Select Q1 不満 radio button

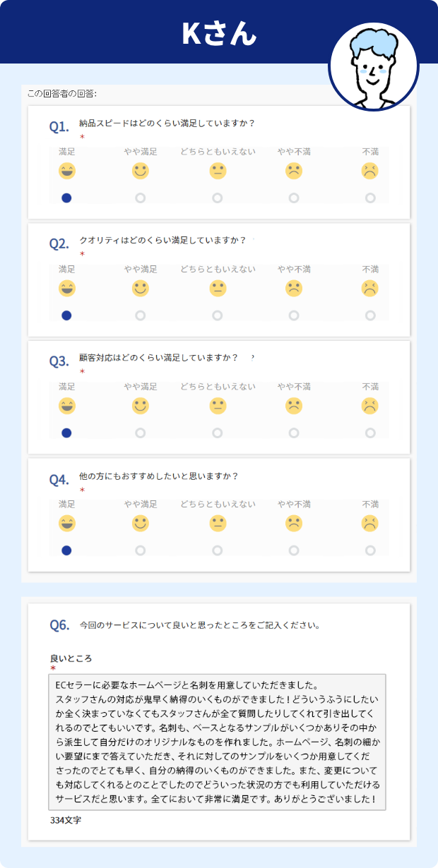(370, 198)
